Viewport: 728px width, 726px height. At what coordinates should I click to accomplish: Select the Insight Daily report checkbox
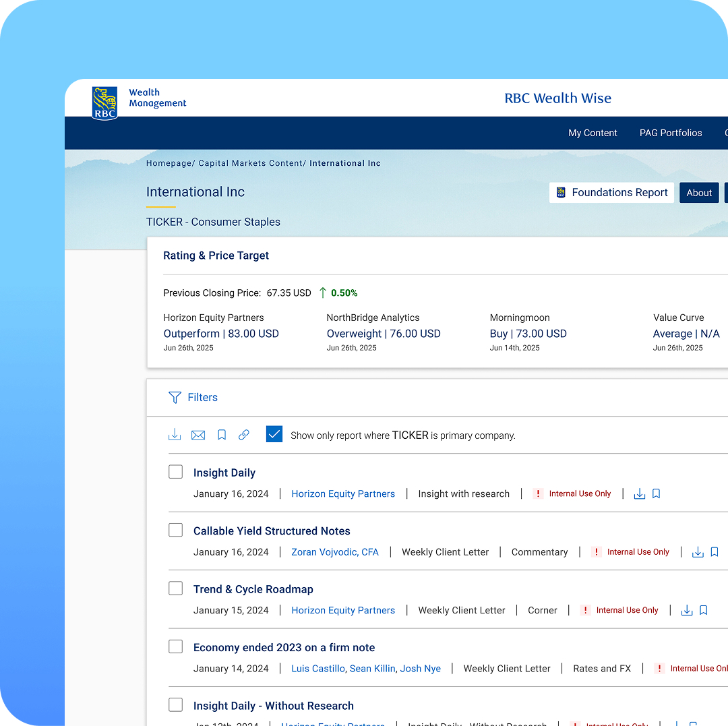click(175, 472)
